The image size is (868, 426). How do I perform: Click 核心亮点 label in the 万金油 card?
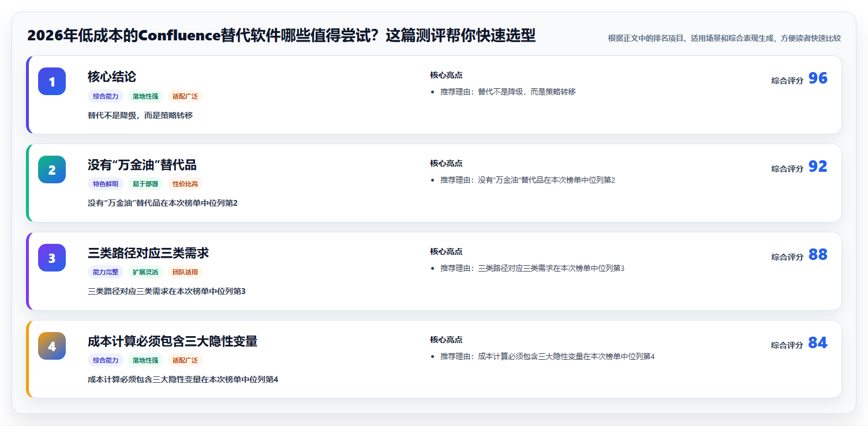[x=446, y=163]
